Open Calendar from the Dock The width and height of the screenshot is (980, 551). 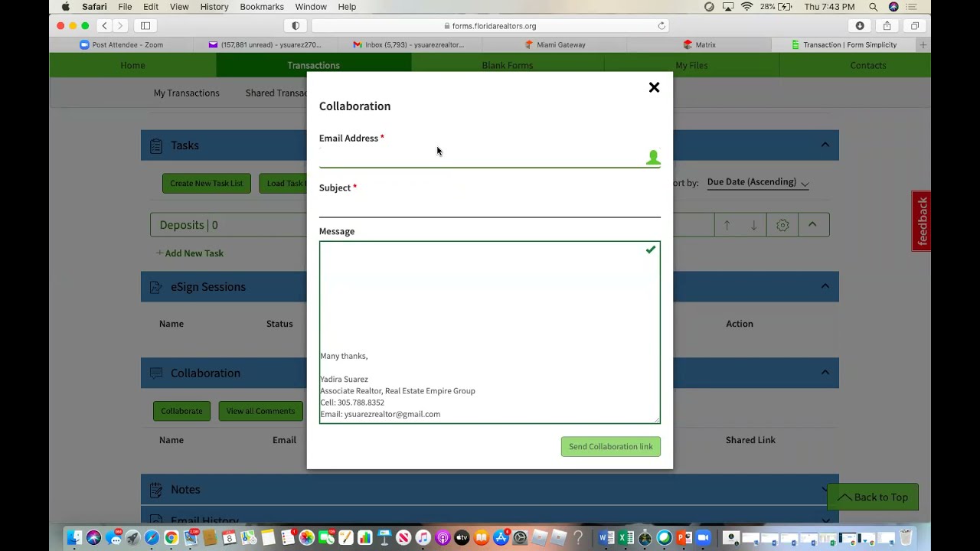229,538
